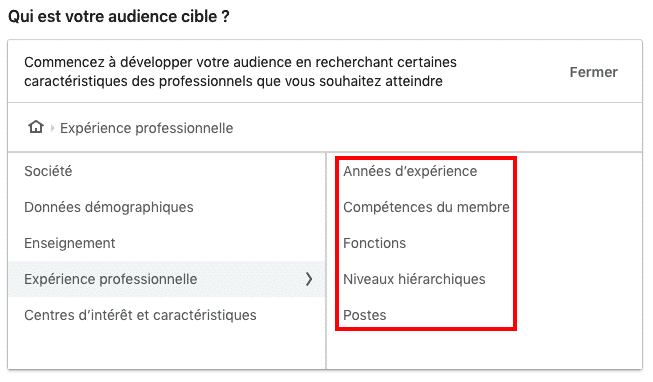The image size is (653, 382).
Task: Select Compétences du membre option
Action: pyautogui.click(x=426, y=207)
